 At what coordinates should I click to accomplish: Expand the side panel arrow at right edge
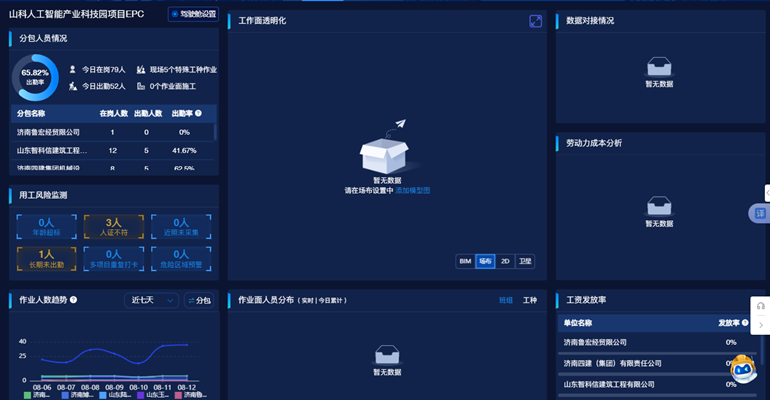[x=766, y=191]
